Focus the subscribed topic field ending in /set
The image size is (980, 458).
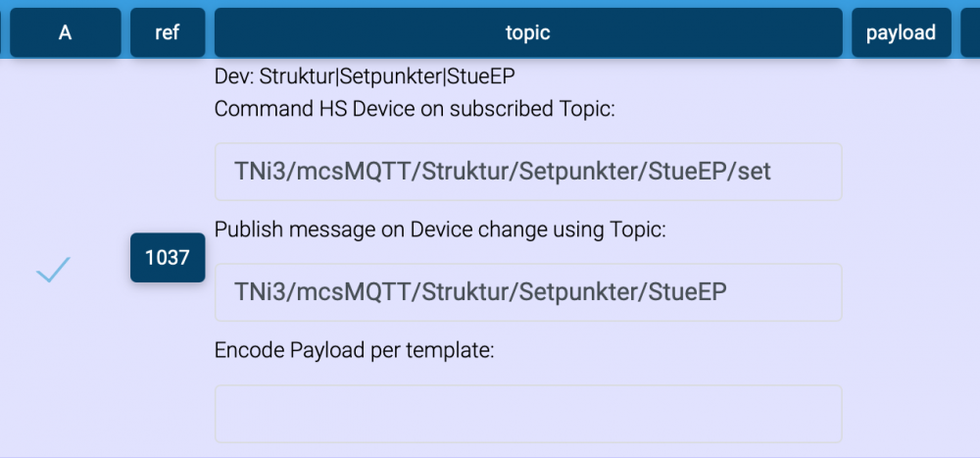pos(528,172)
